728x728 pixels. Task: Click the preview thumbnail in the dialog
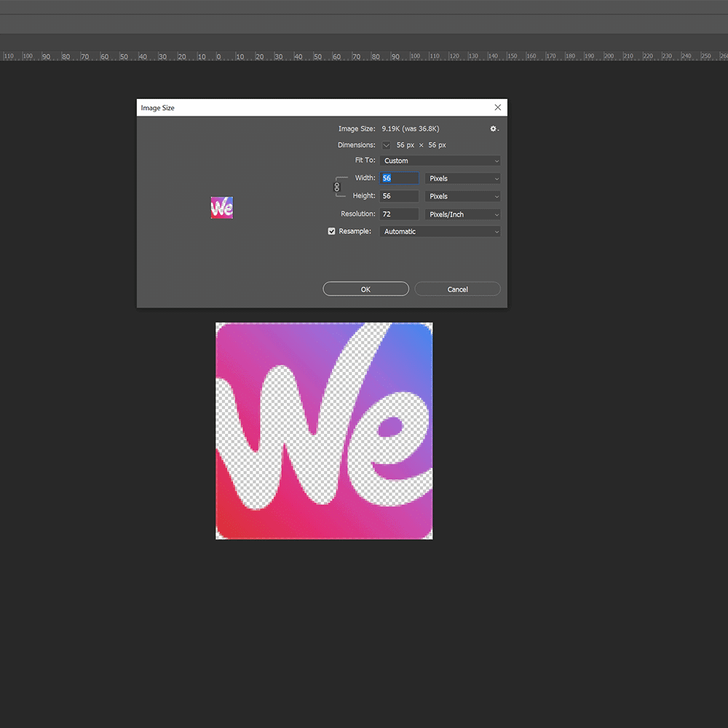click(x=222, y=207)
